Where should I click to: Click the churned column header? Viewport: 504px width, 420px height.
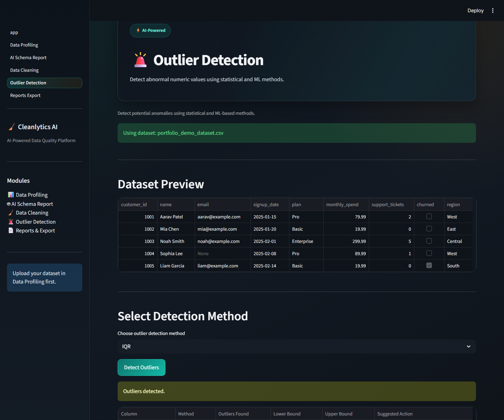429,204
